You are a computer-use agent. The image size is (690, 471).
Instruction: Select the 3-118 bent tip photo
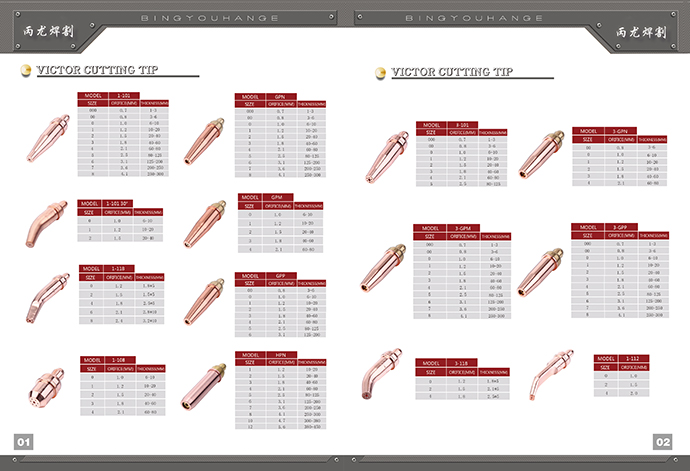[x=382, y=374]
